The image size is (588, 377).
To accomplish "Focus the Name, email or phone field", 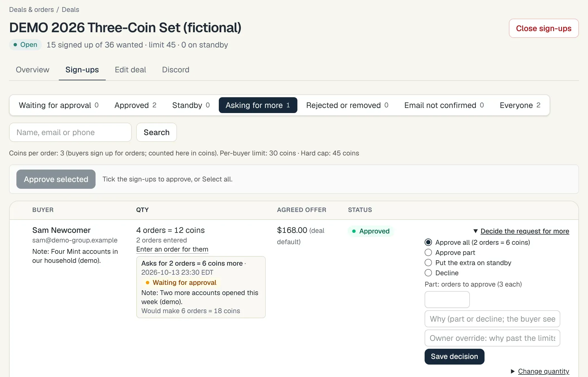I will 70,132.
